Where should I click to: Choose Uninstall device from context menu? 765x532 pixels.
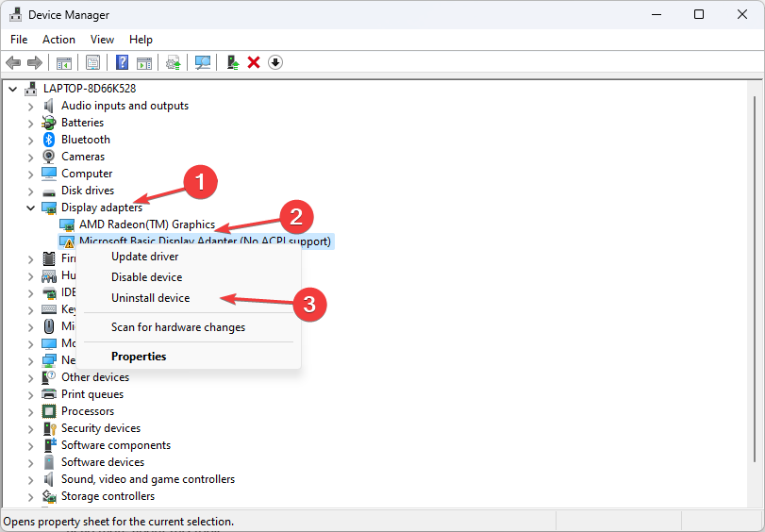(189, 298)
